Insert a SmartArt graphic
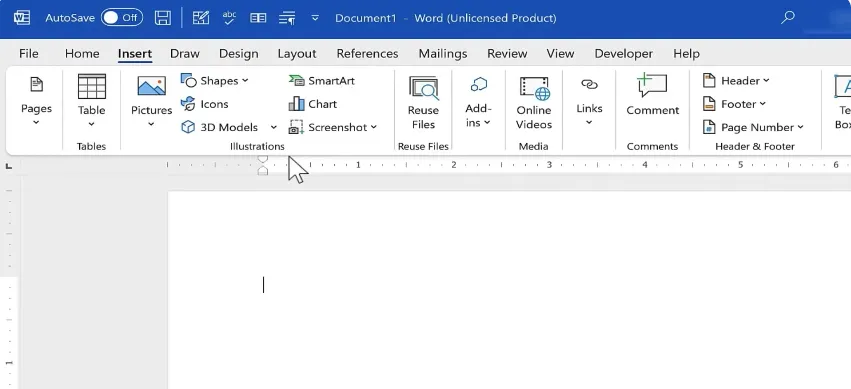The height and width of the screenshot is (389, 851). coord(322,81)
